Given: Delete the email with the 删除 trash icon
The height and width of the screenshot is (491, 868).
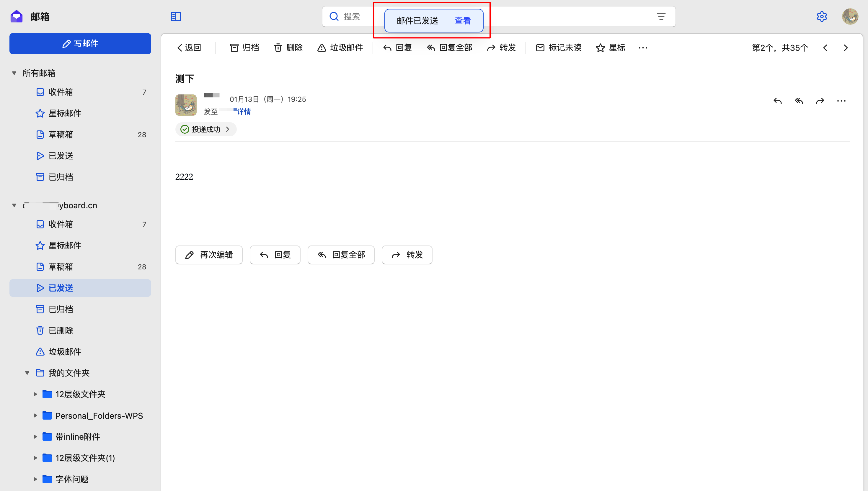Looking at the screenshot, I should tap(288, 48).
